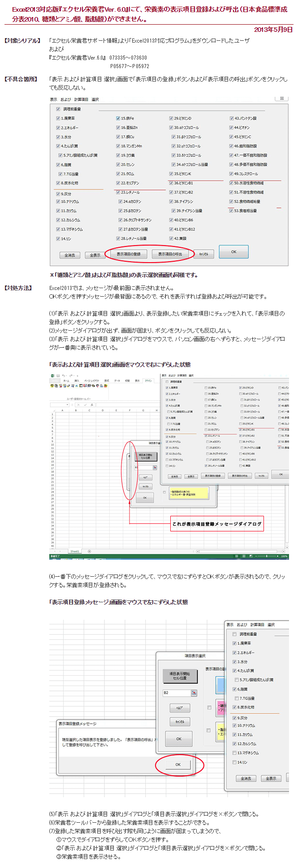
Task: Uncheck 29.ビタミンD in the top dialog image
Action: click(171, 118)
